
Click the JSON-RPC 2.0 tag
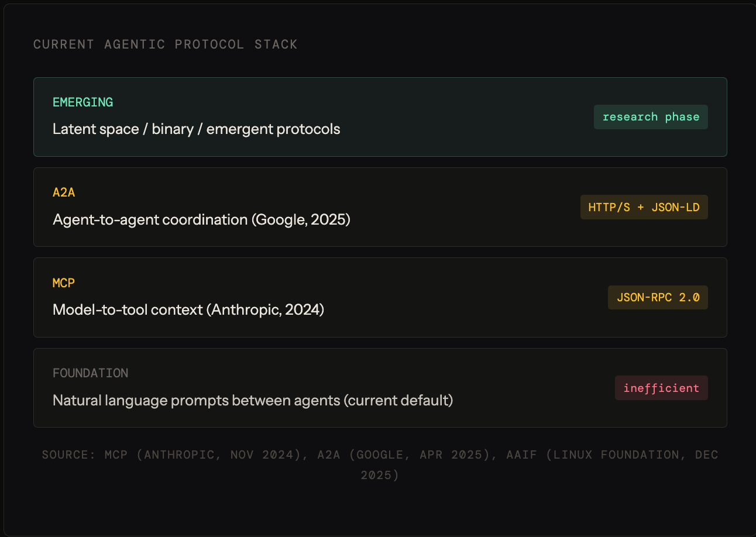[658, 297]
